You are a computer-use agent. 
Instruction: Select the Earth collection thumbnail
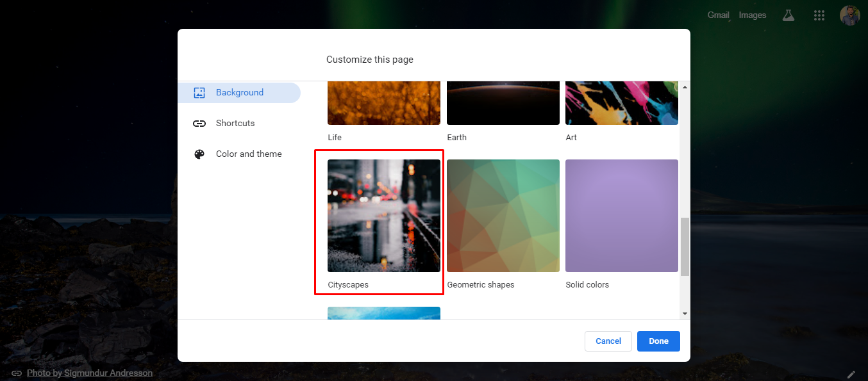pos(503,103)
